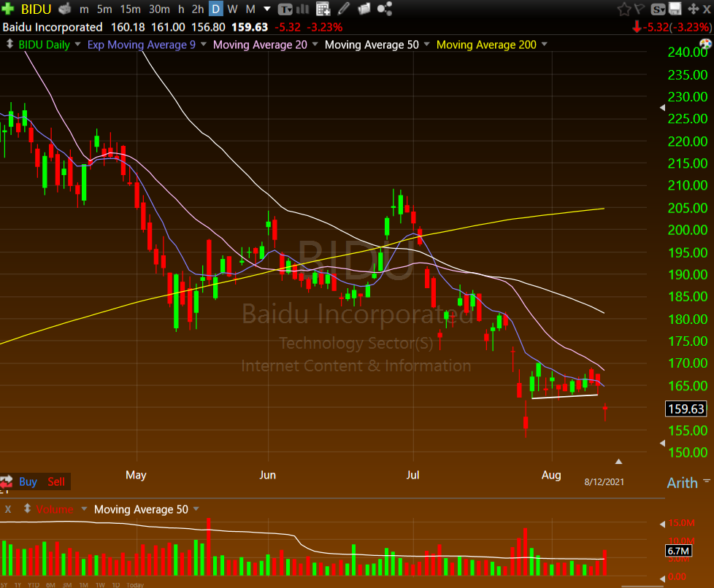This screenshot has width=714, height=588.
Task: Open the Moving Average 200 dropdown arrow
Action: [544, 45]
